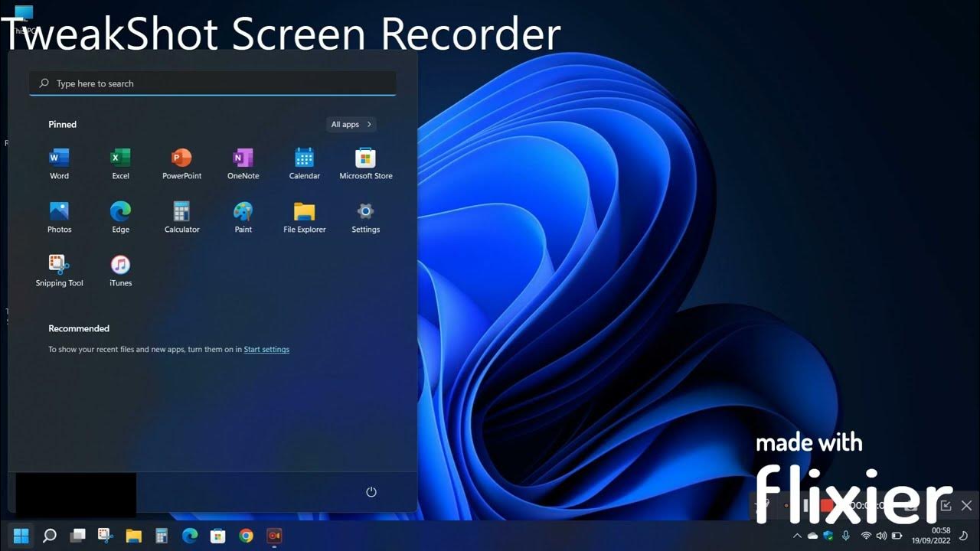This screenshot has width=980, height=551.
Task: Click the speaker volume tray icon
Action: tap(881, 536)
